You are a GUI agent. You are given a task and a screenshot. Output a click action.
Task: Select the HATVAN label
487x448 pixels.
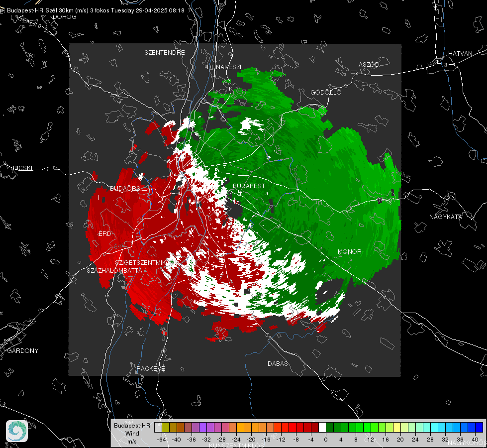[x=460, y=54]
